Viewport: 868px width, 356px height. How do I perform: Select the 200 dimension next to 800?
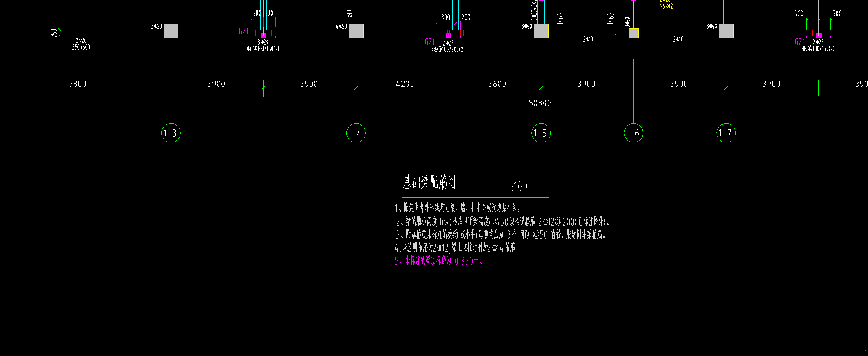tap(466, 17)
